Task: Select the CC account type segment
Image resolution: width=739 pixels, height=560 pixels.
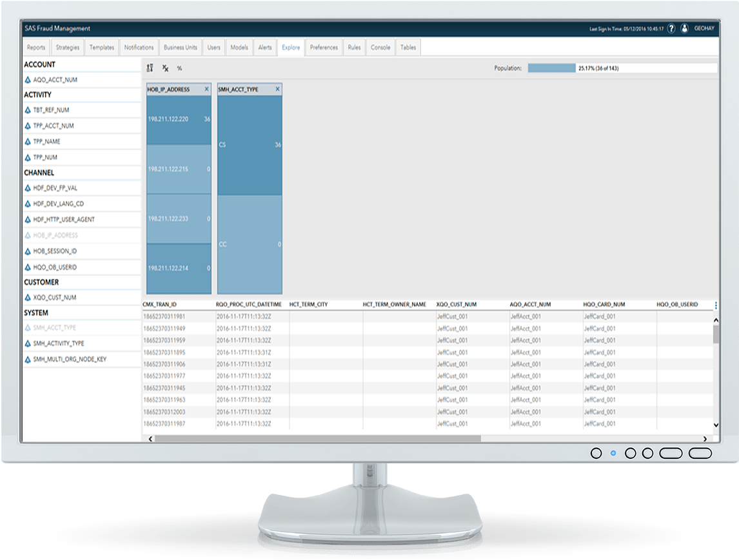Action: click(x=250, y=244)
